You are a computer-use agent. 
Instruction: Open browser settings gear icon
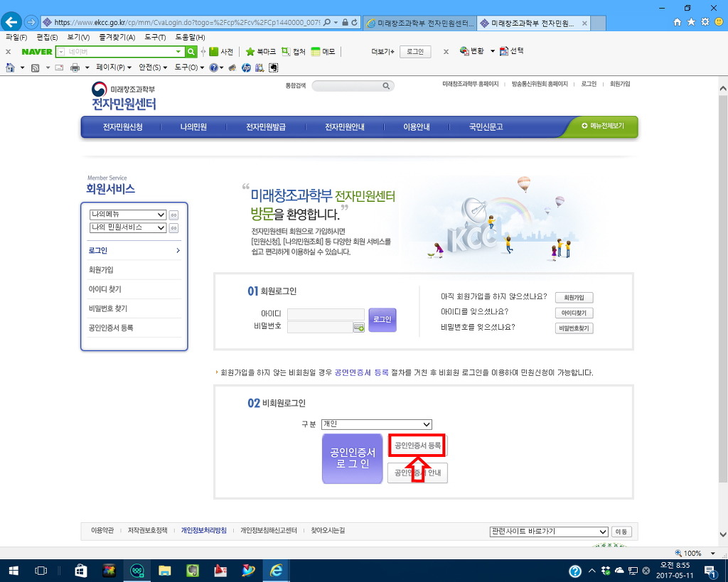pyautogui.click(x=705, y=22)
